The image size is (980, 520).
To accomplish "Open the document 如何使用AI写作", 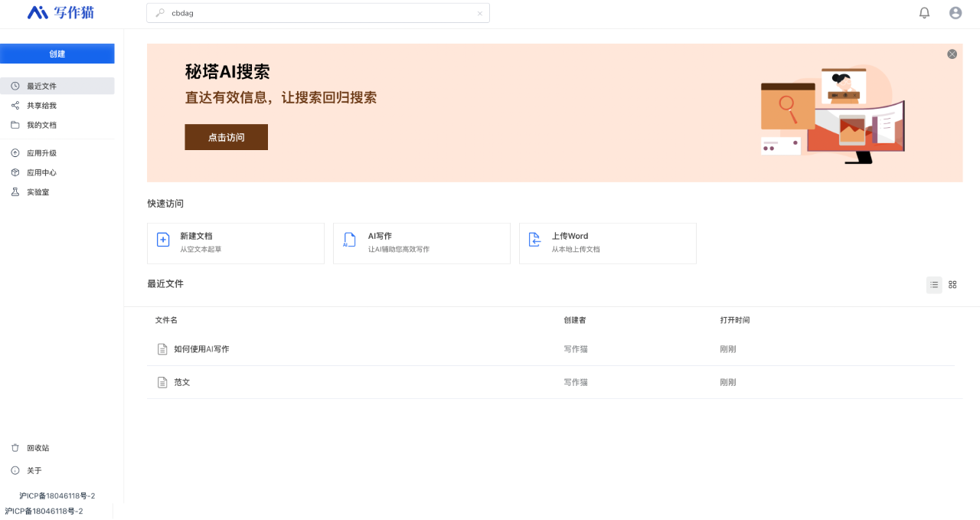I will point(201,348).
